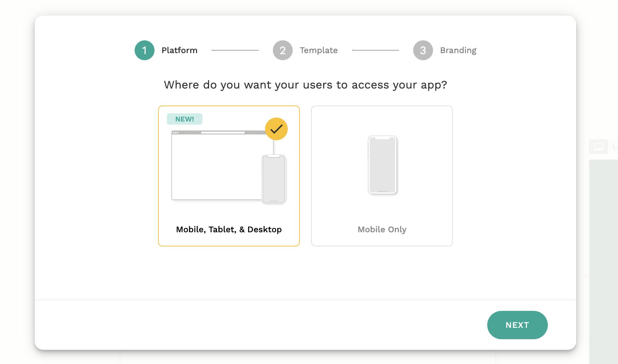Image resolution: width=618 pixels, height=364 pixels.
Task: Click the step 1 number circle
Action: coord(145,50)
